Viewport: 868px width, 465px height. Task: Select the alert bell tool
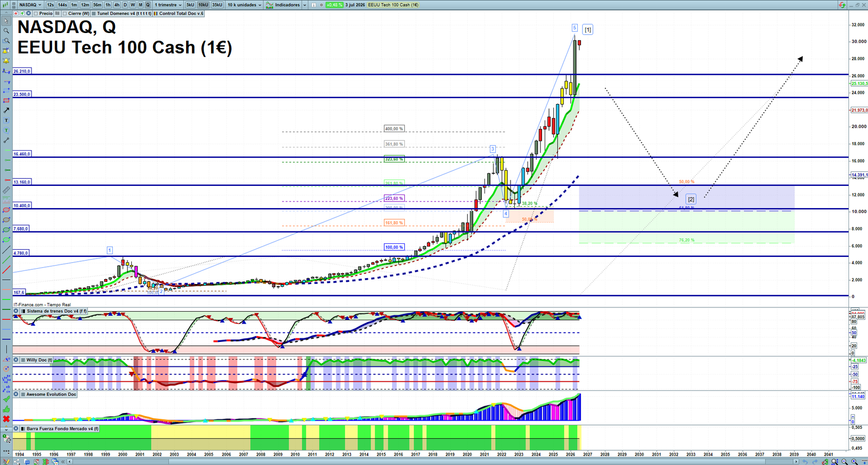coord(6,61)
